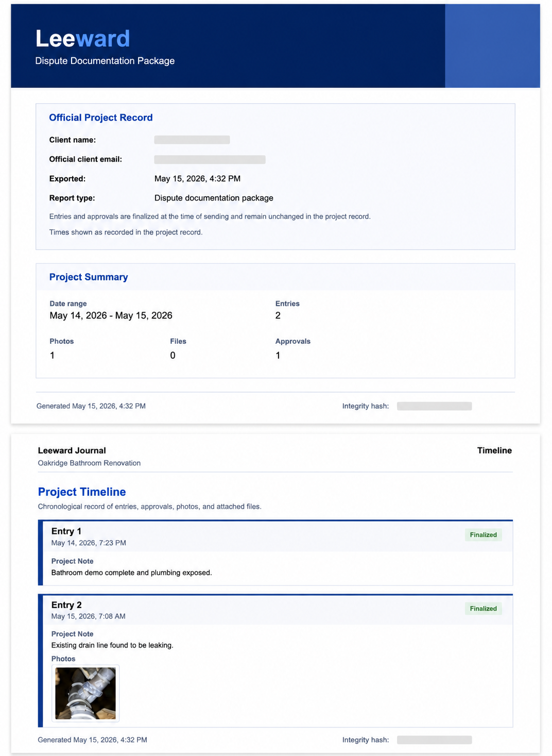Screen dimensions: 552x756
Task: Click the Files count label
Action: [x=178, y=341]
